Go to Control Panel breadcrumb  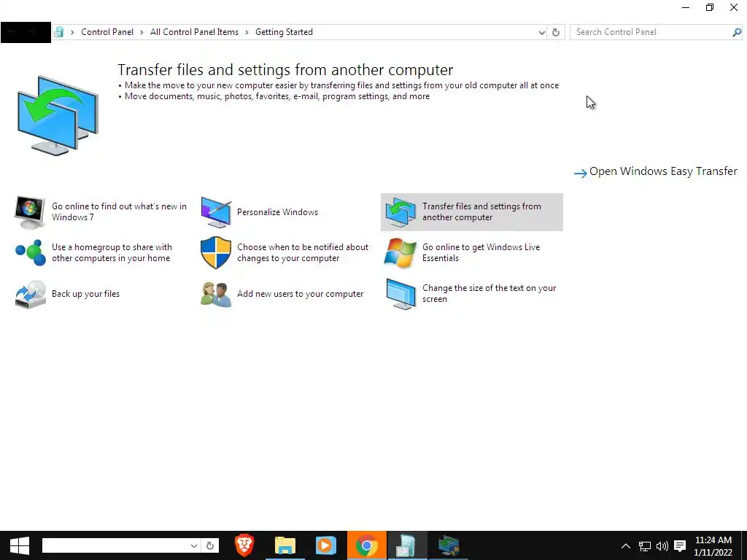click(x=107, y=32)
